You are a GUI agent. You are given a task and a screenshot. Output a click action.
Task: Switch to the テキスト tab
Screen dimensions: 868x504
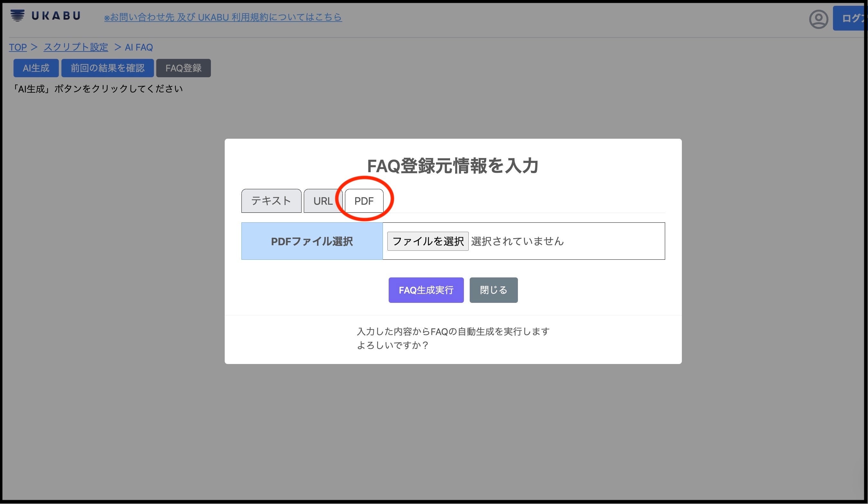tap(271, 201)
